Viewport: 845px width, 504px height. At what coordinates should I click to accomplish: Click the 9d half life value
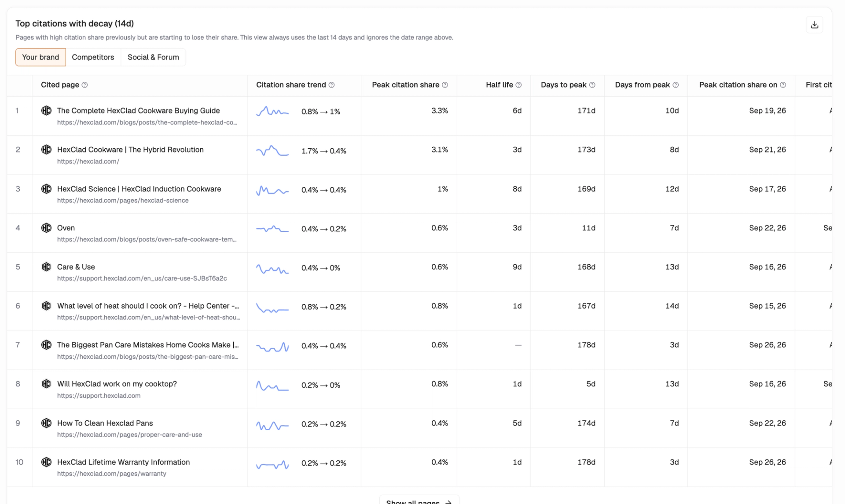(x=517, y=267)
